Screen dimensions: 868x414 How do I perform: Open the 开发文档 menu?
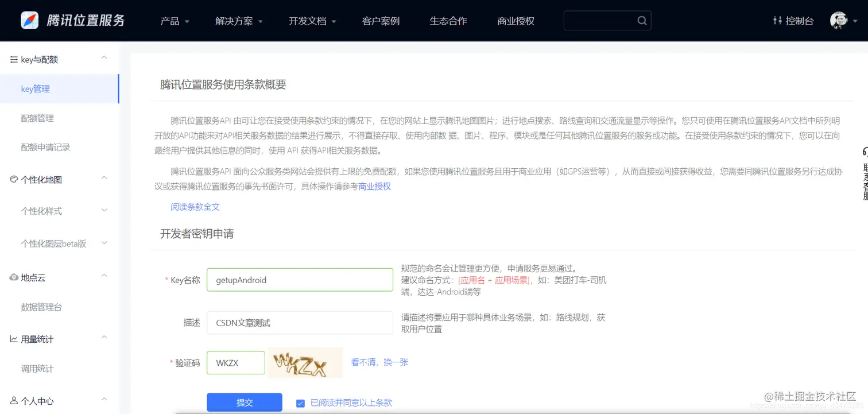tap(308, 20)
